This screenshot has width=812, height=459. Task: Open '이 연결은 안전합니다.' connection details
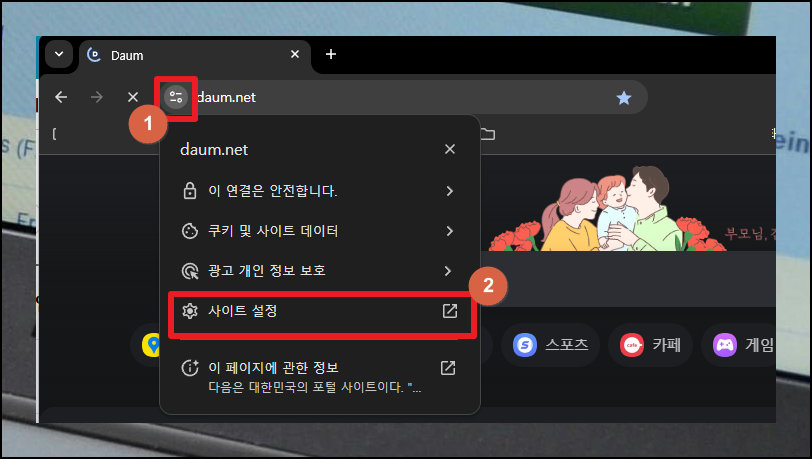pyautogui.click(x=318, y=191)
